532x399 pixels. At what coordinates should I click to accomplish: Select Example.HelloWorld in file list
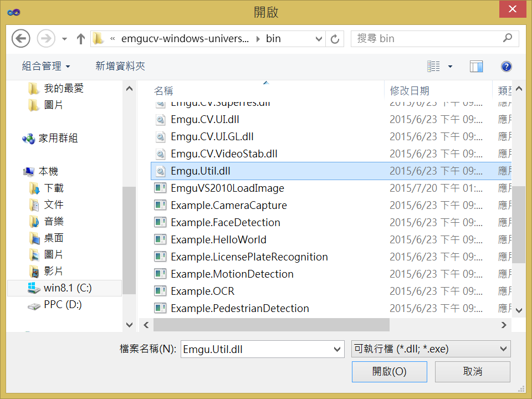click(218, 240)
